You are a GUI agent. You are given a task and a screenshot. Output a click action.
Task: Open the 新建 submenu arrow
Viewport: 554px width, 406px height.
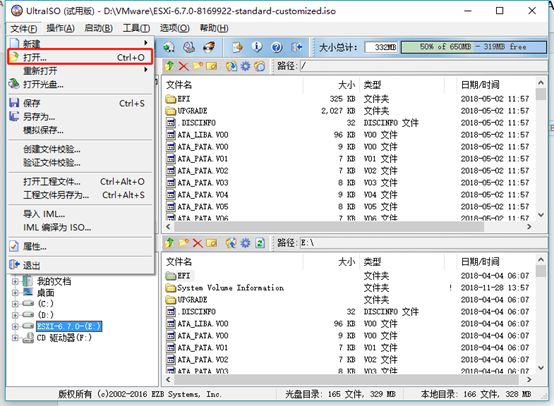(x=145, y=43)
